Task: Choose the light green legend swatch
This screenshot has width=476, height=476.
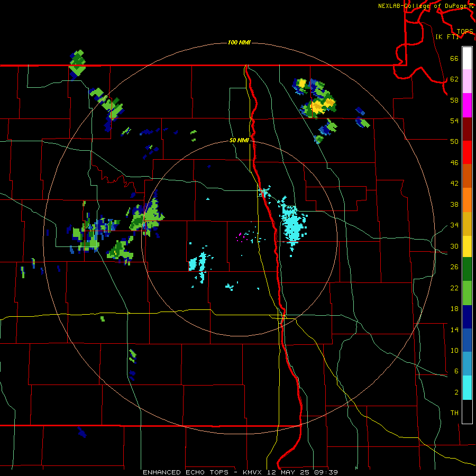Action: tap(467, 293)
